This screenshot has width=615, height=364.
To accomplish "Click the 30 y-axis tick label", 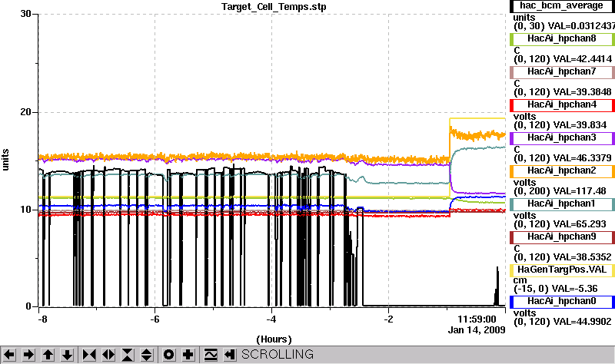I will [26, 14].
